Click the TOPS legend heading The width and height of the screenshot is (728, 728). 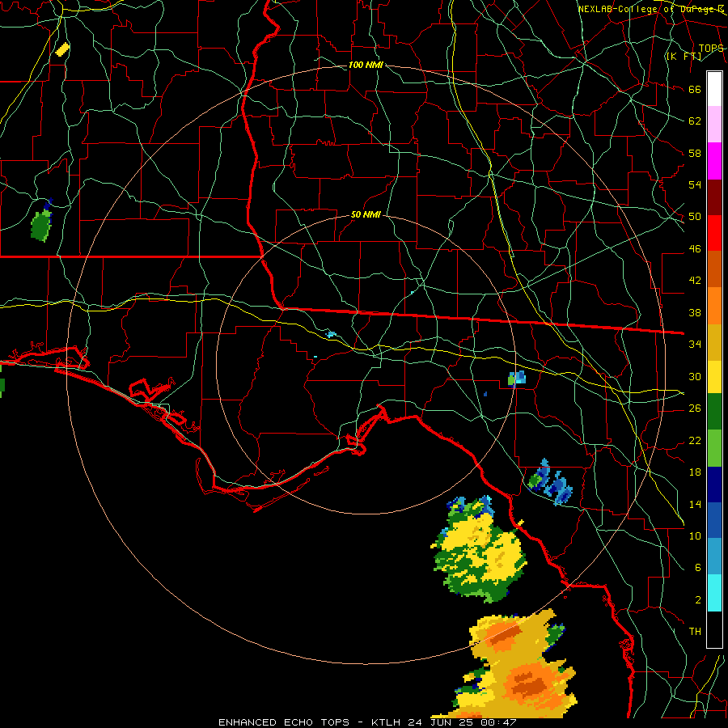(x=711, y=49)
